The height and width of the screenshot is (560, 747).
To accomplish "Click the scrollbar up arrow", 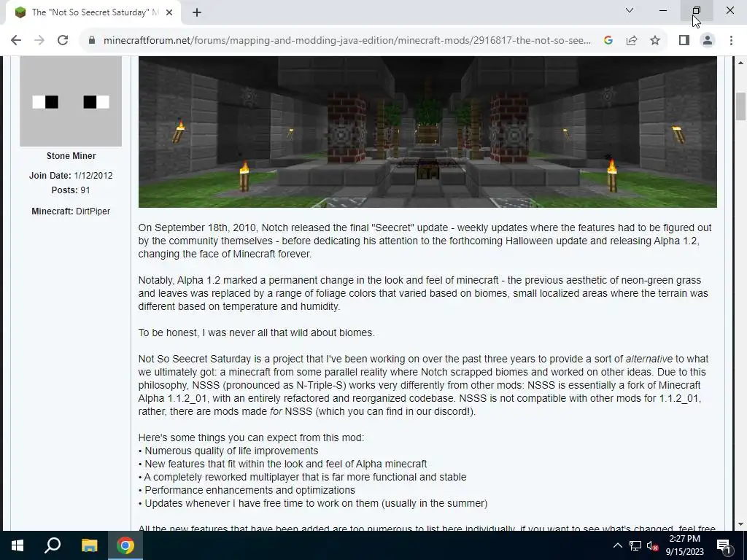I will pos(740,63).
